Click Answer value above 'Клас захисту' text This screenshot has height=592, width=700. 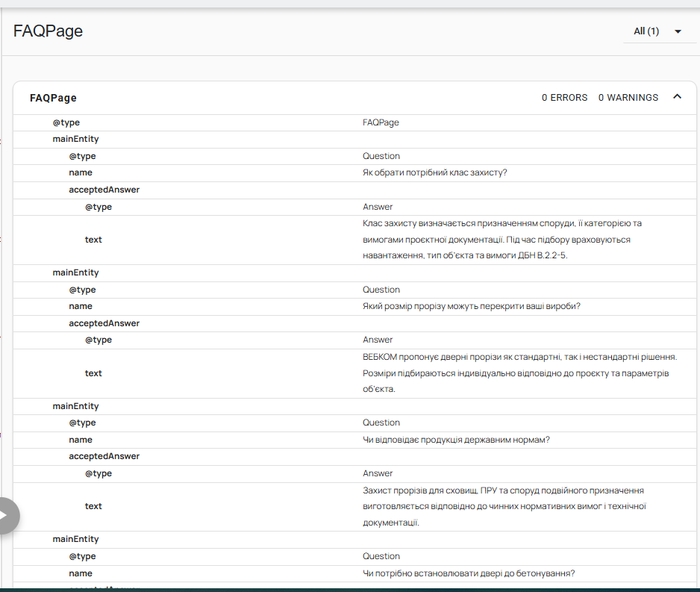pos(378,207)
